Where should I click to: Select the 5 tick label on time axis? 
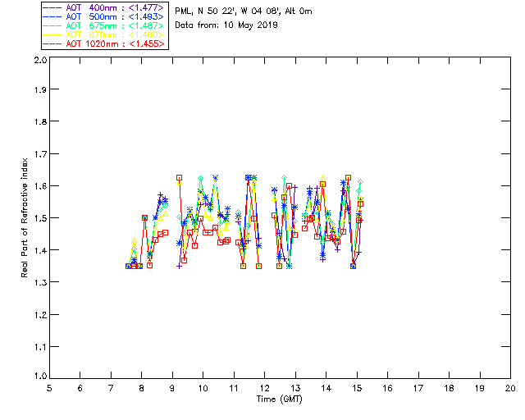[x=49, y=388]
